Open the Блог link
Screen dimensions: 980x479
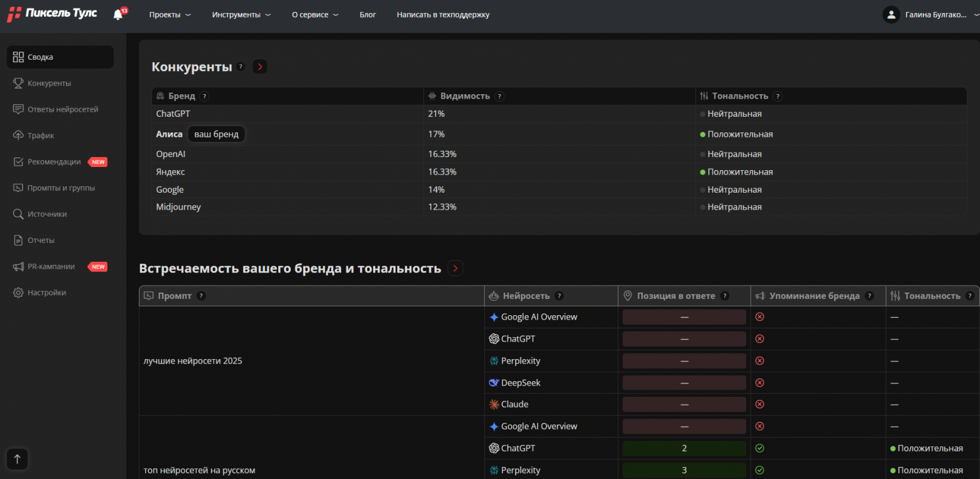367,14
